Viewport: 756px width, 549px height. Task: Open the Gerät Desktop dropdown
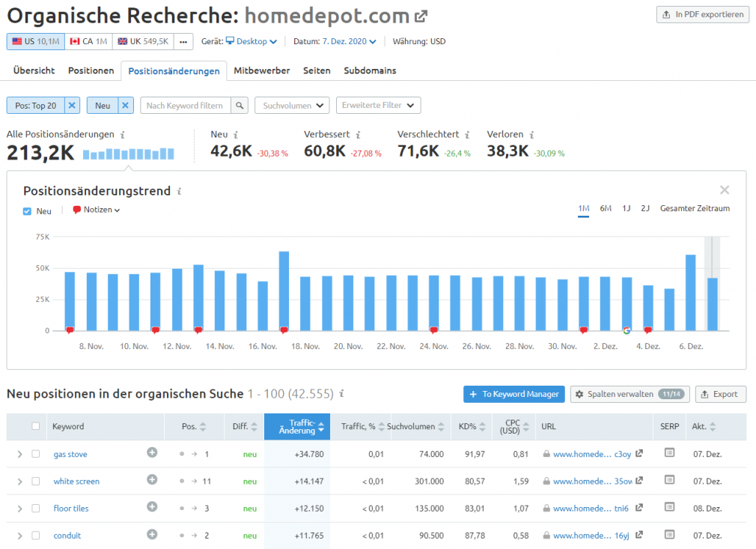pyautogui.click(x=252, y=41)
